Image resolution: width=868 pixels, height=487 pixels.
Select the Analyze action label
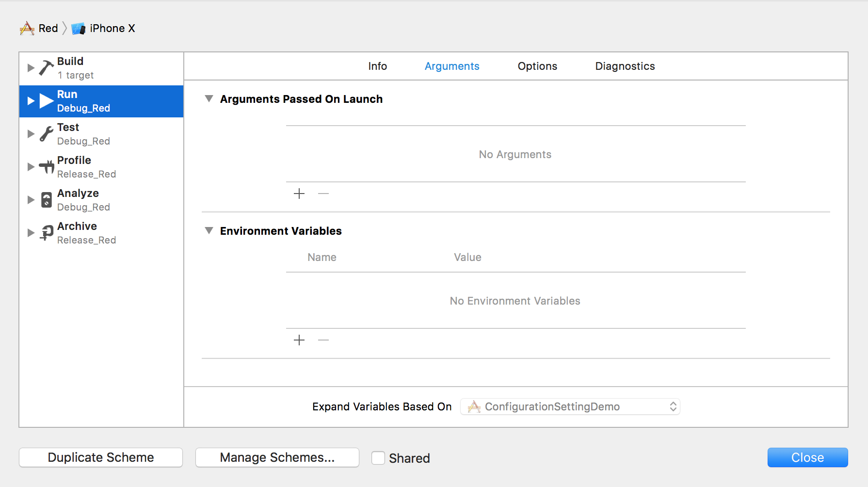click(x=78, y=193)
